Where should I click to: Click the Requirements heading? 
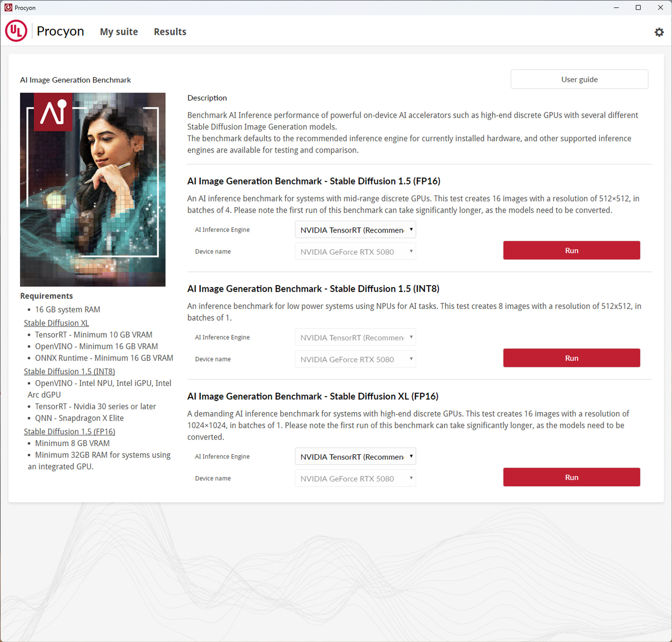tap(47, 296)
